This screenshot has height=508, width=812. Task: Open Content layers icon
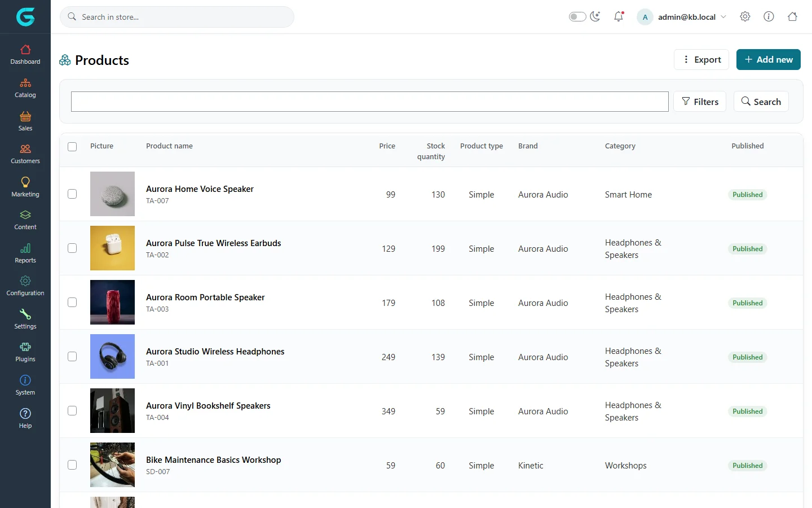pyautogui.click(x=25, y=215)
